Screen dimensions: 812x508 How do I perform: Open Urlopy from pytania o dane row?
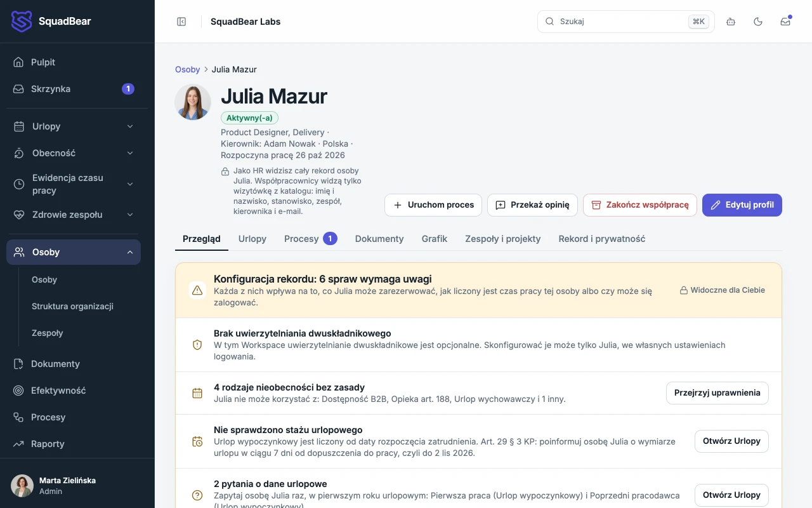(x=731, y=495)
